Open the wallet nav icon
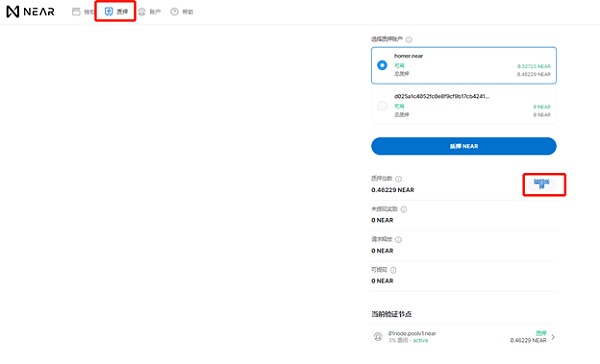600x364 pixels. tap(76, 12)
